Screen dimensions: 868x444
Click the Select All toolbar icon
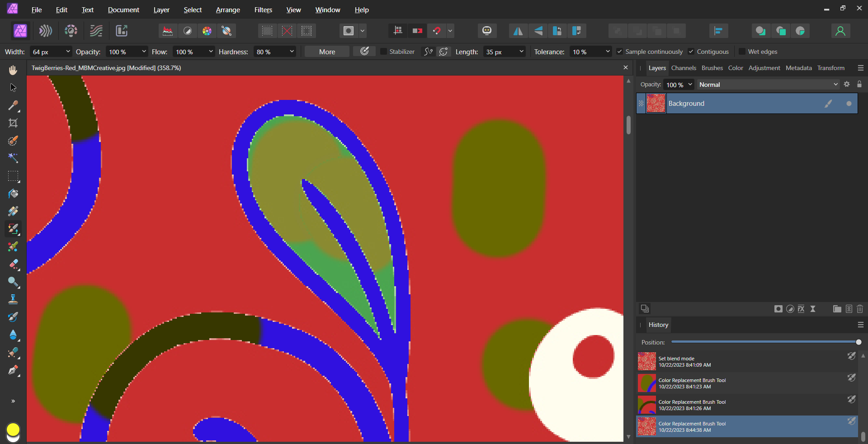267,31
